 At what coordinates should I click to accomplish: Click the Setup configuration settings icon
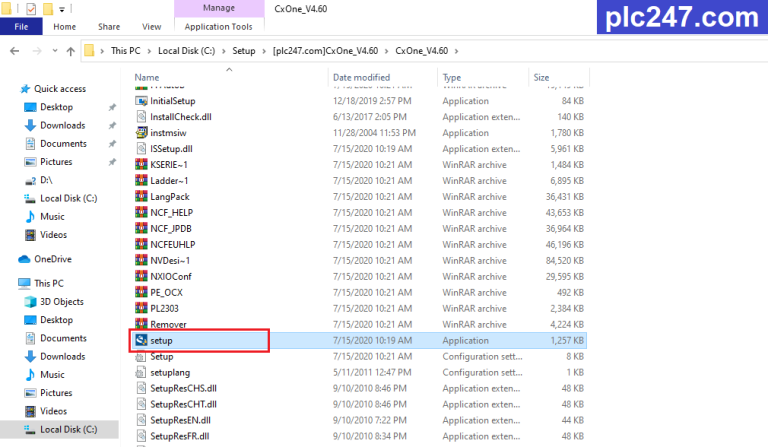coord(141,356)
